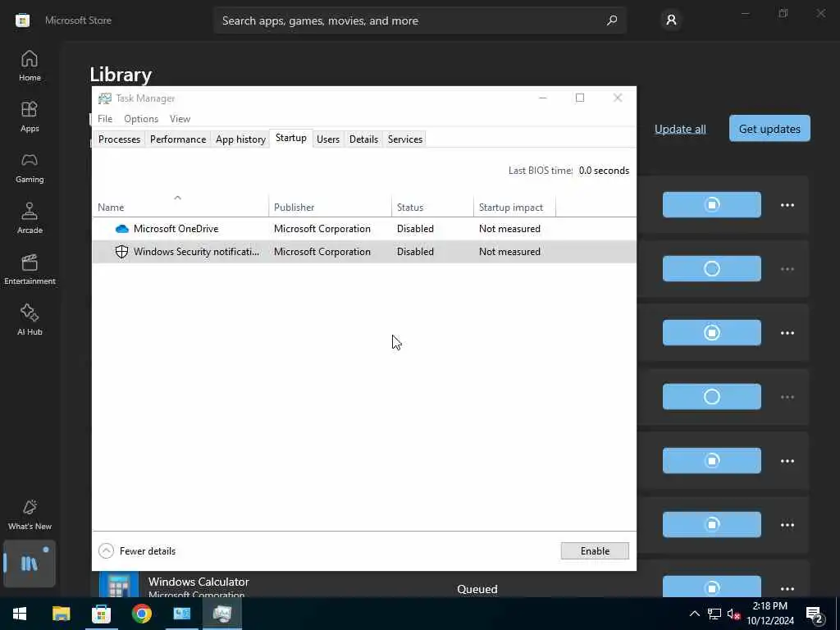Switch to the Users tab

click(x=328, y=139)
